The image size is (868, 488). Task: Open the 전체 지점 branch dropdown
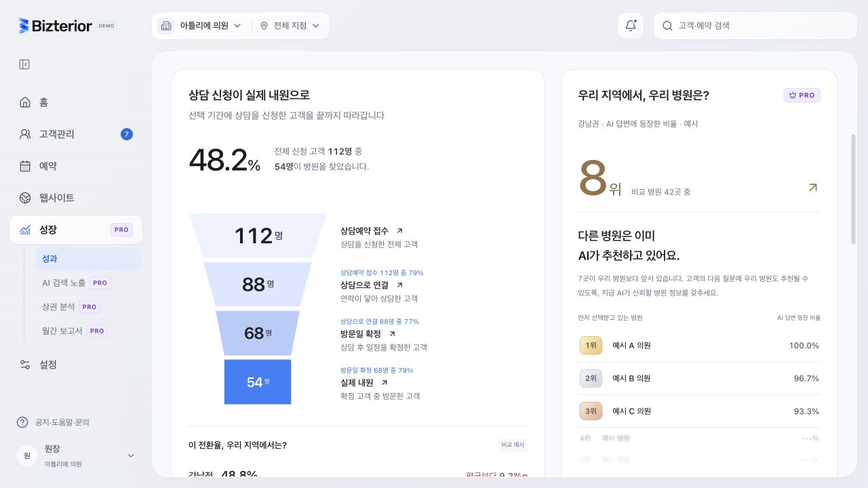pos(290,26)
